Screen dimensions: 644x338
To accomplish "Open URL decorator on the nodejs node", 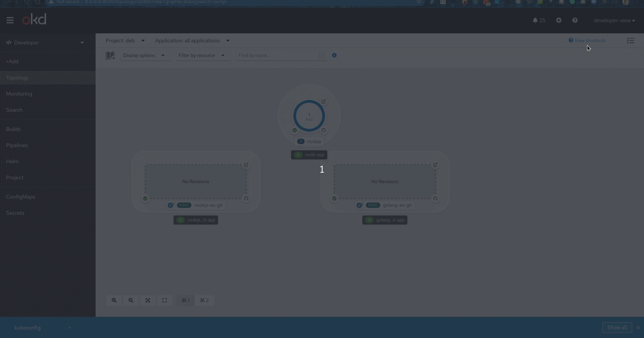I will tap(324, 101).
